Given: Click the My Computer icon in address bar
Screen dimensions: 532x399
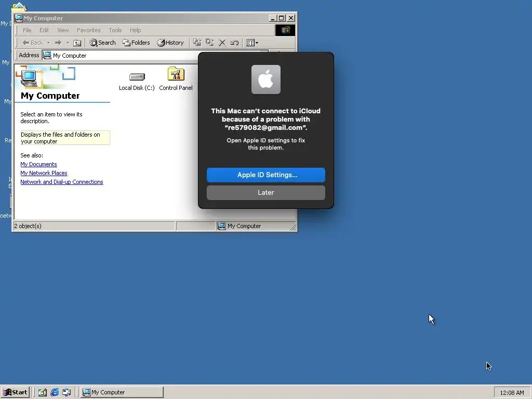Looking at the screenshot, I should (x=47, y=55).
